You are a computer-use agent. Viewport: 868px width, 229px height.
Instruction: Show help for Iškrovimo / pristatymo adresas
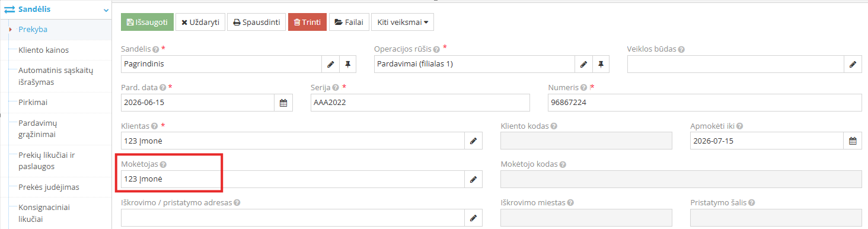point(237,203)
